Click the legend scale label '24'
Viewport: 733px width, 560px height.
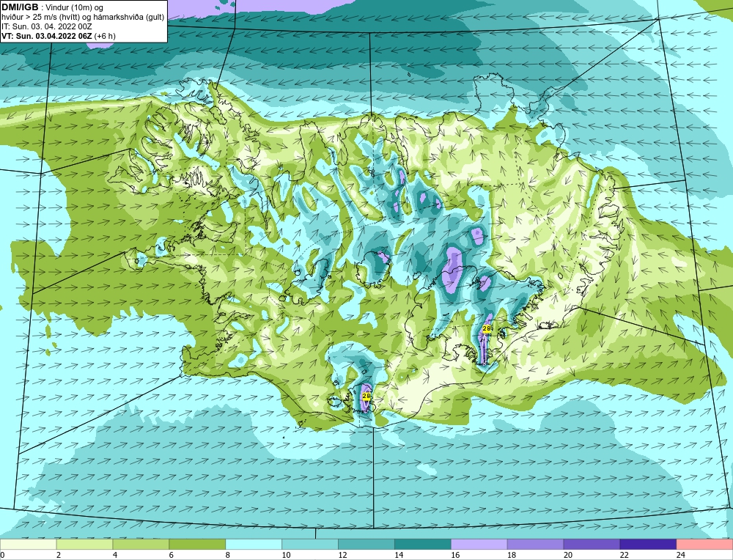point(681,555)
